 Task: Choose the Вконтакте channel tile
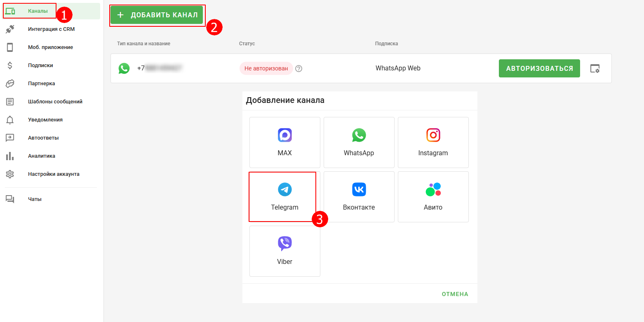point(359,197)
